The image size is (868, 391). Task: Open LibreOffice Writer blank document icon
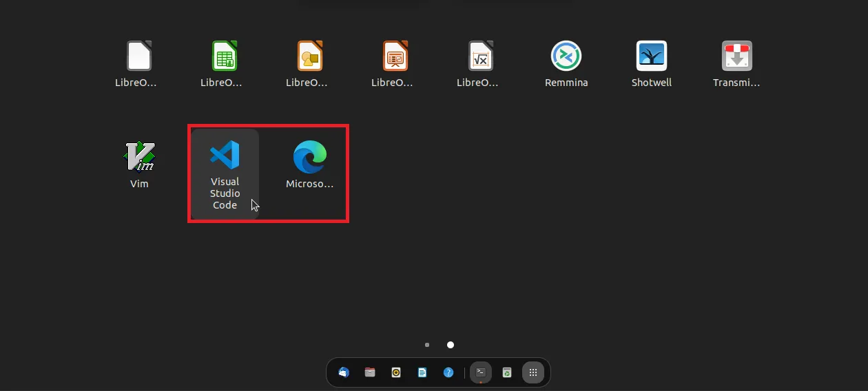click(139, 56)
